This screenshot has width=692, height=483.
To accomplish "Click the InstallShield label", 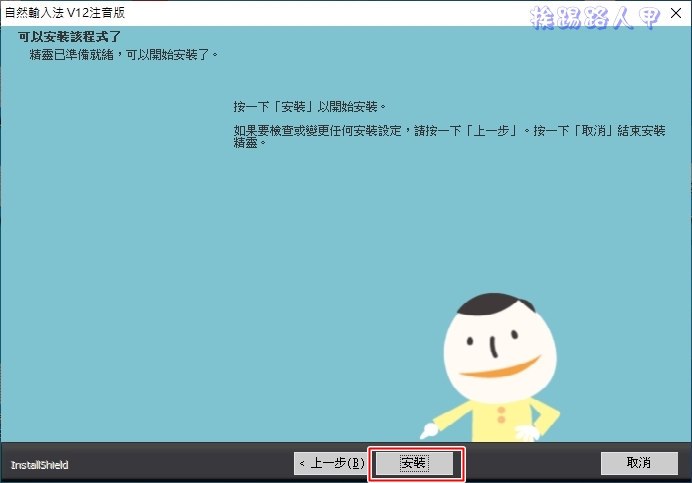I will pos(39,465).
